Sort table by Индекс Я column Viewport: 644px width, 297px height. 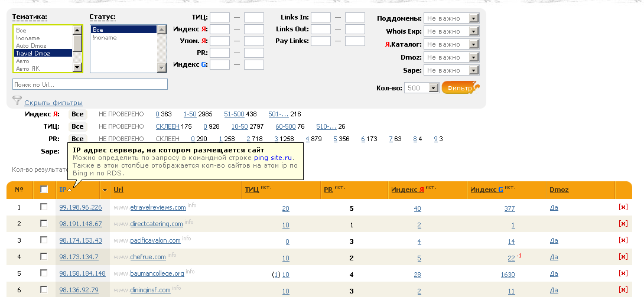tap(408, 190)
